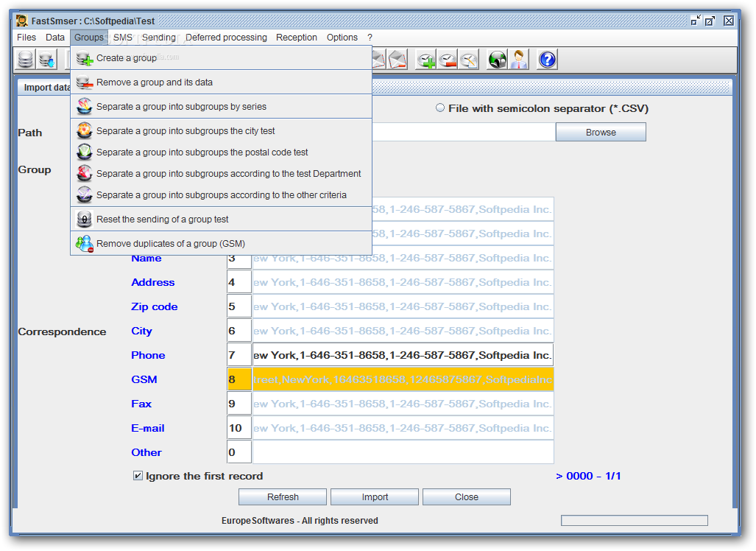Open the SMS menu
756x551 pixels.
coord(122,37)
